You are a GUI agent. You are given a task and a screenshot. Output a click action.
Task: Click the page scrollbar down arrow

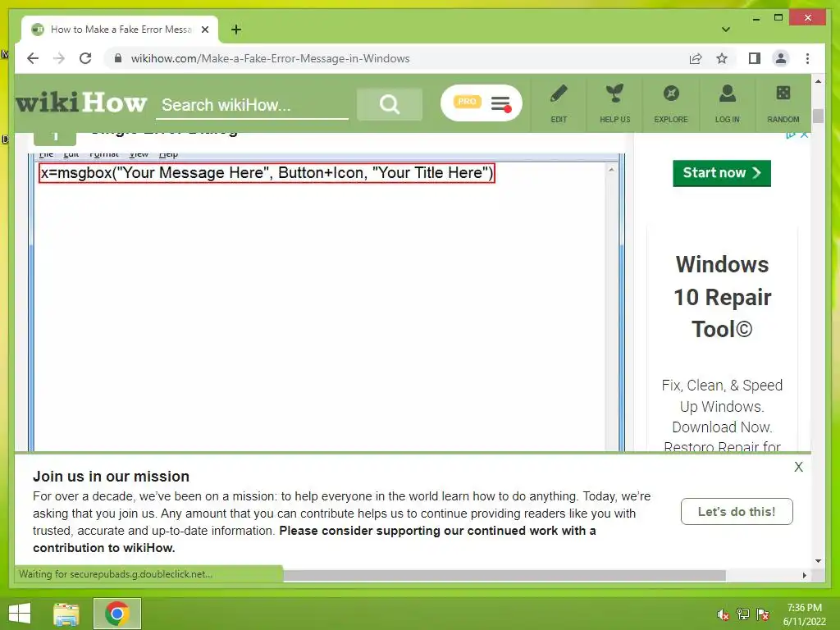click(x=818, y=561)
